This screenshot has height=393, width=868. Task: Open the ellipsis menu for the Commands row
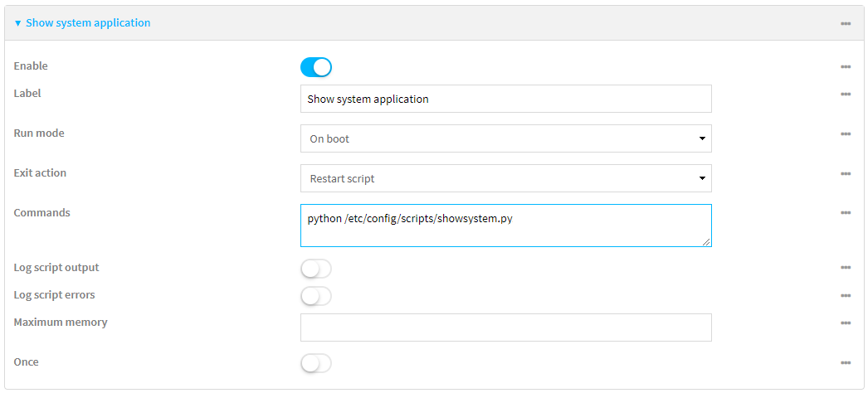pos(846,213)
